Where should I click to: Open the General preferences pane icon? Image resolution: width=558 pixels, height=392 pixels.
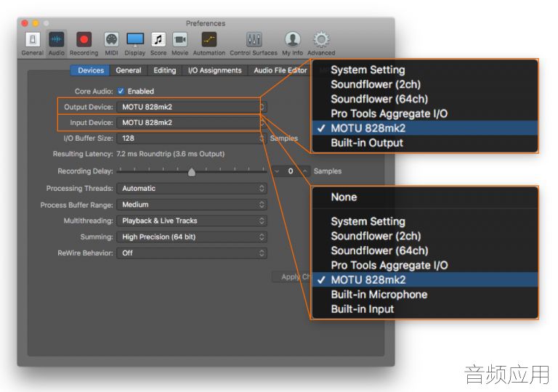33,40
